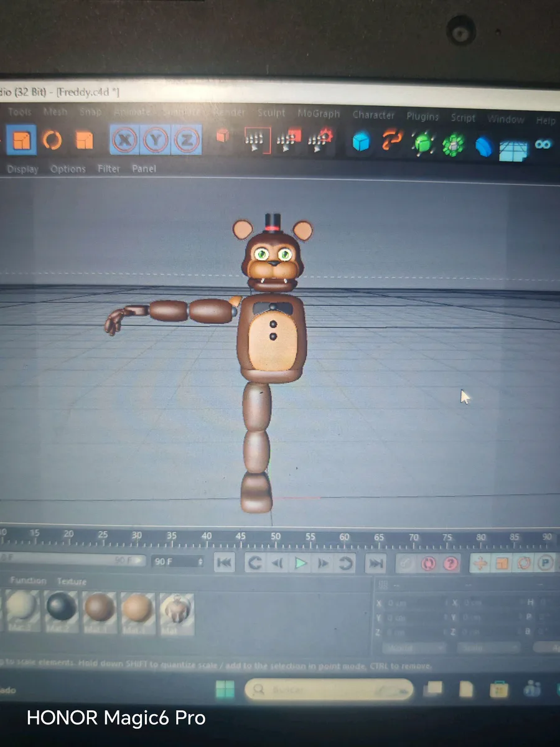
Task: Select the orange Spline pen tool
Action: click(393, 141)
